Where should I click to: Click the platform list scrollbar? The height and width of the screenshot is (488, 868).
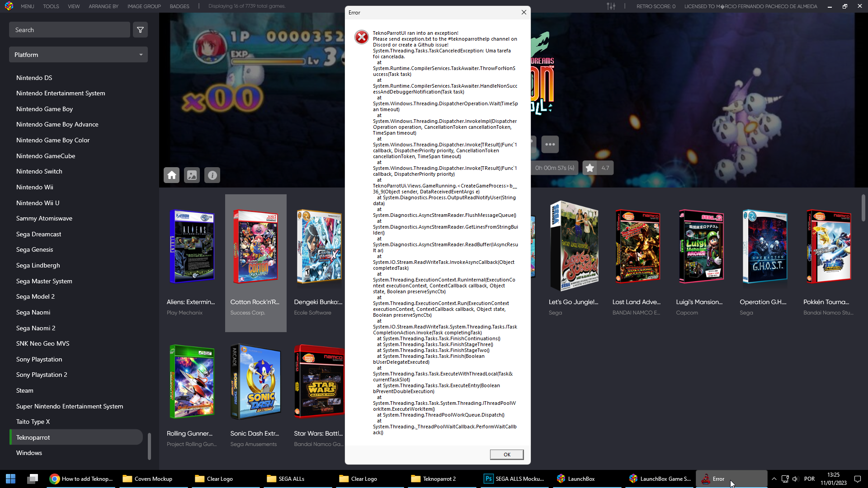pyautogui.click(x=149, y=446)
